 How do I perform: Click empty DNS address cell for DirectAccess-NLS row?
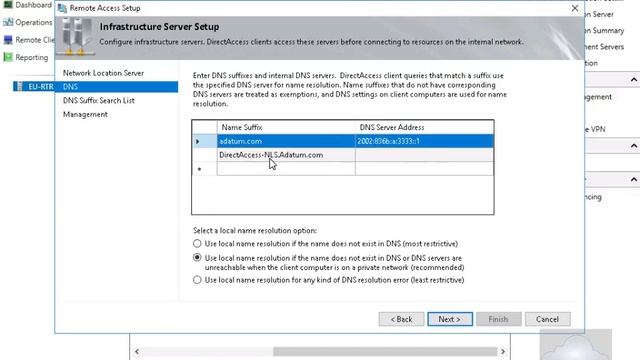point(424,155)
